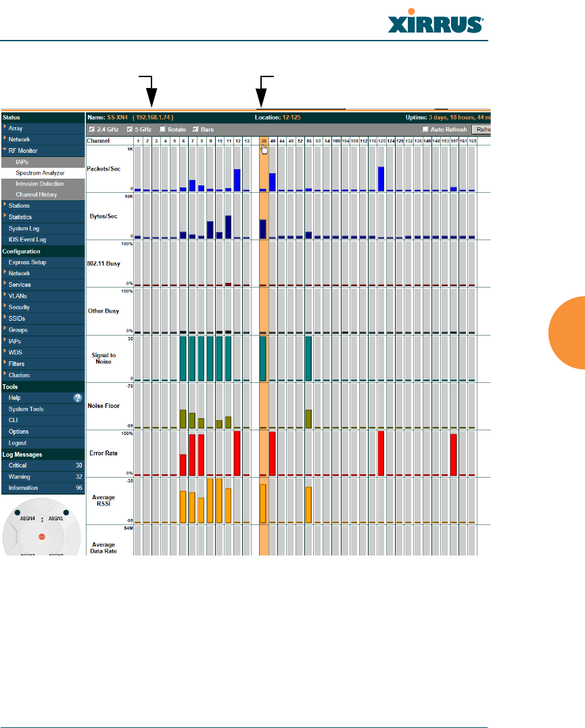
Task: Click the Error Rate row label
Action: (103, 453)
